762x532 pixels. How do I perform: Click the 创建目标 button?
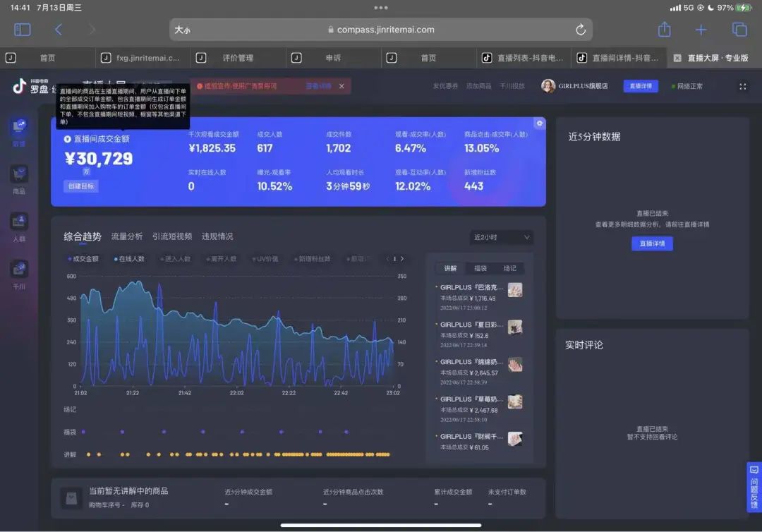click(x=81, y=186)
